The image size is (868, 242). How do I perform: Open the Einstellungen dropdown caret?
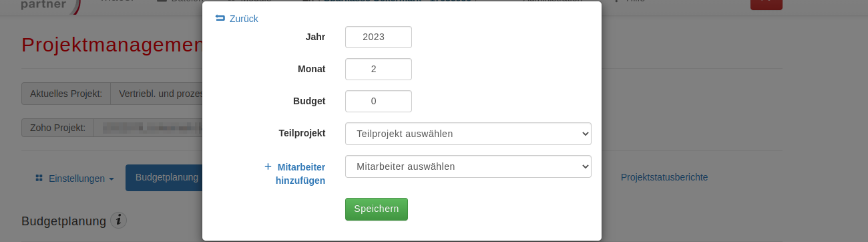[x=111, y=179]
